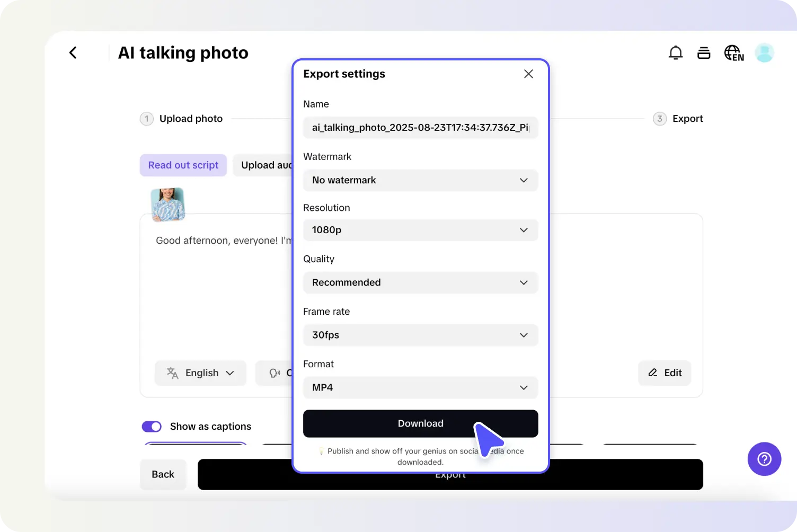Select the Read out script tab
This screenshot has width=797, height=532.
pyautogui.click(x=183, y=165)
